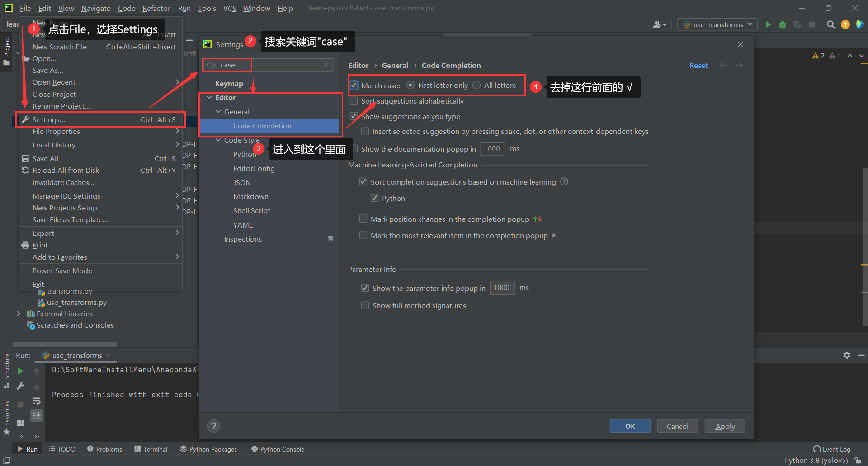
Task: Collapse the Editor node in the Settings tree
Action: tap(209, 97)
